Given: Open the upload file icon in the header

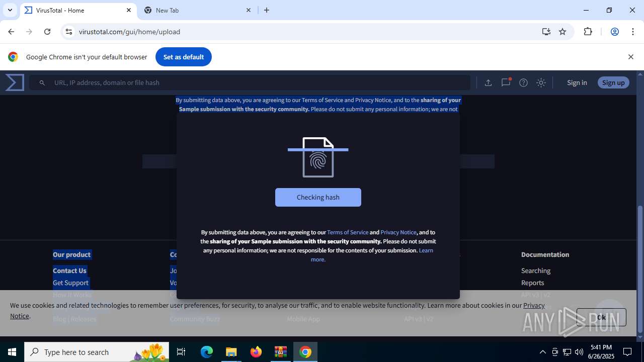Looking at the screenshot, I should coord(488,83).
